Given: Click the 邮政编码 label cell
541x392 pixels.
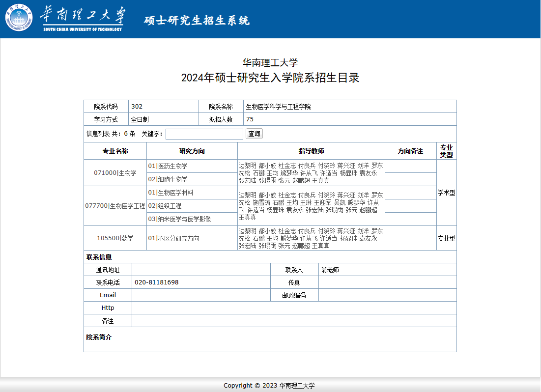Looking at the screenshot, I should click(294, 295).
